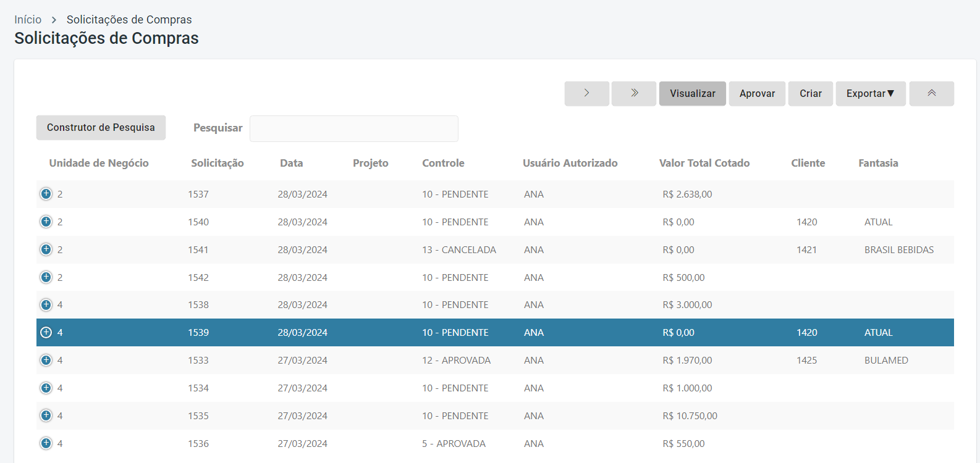Expand row details for request 1534
The height and width of the screenshot is (463, 980).
click(x=46, y=388)
